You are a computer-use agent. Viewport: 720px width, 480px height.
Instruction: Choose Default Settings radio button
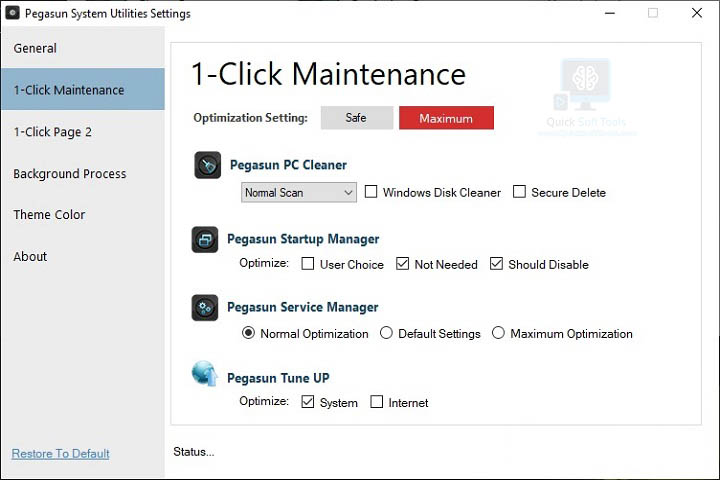pyautogui.click(x=386, y=333)
